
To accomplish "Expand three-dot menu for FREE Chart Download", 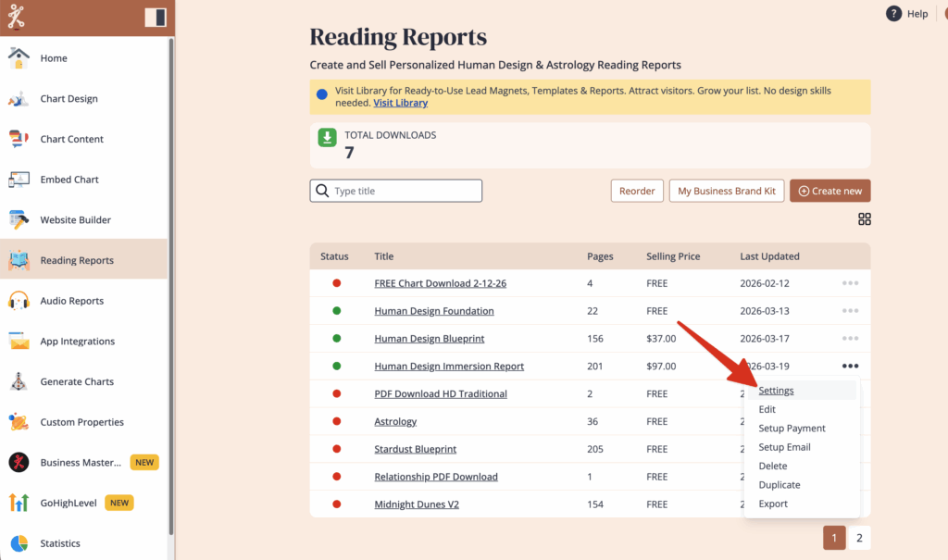I will (x=850, y=283).
